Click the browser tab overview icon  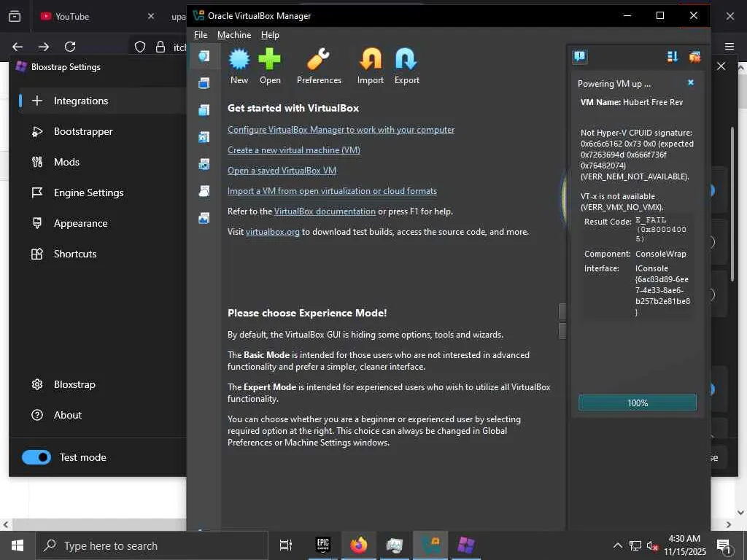point(15,17)
